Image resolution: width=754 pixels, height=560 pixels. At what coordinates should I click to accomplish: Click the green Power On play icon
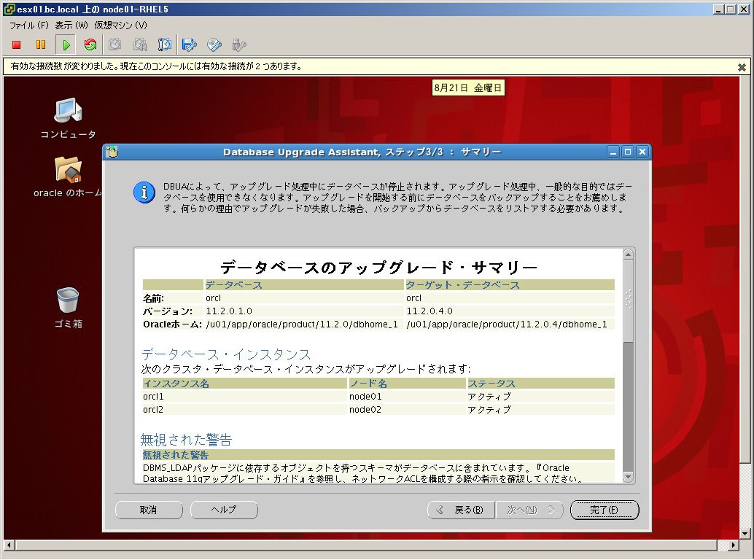[66, 44]
